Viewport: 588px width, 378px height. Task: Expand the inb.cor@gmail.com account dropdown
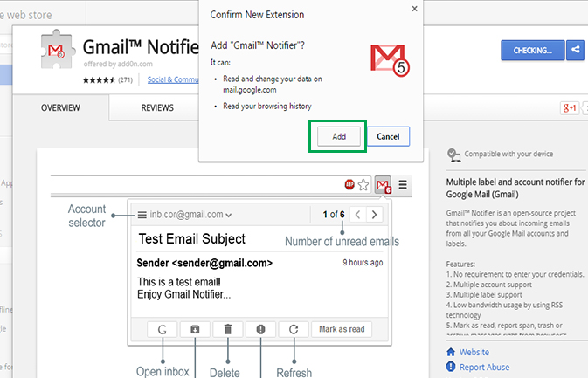pos(190,215)
